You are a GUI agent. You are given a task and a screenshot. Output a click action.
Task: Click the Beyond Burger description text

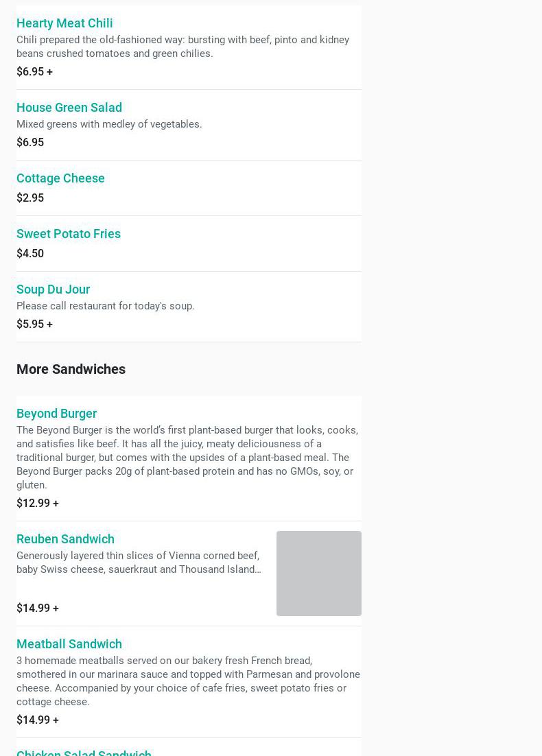[x=187, y=458]
